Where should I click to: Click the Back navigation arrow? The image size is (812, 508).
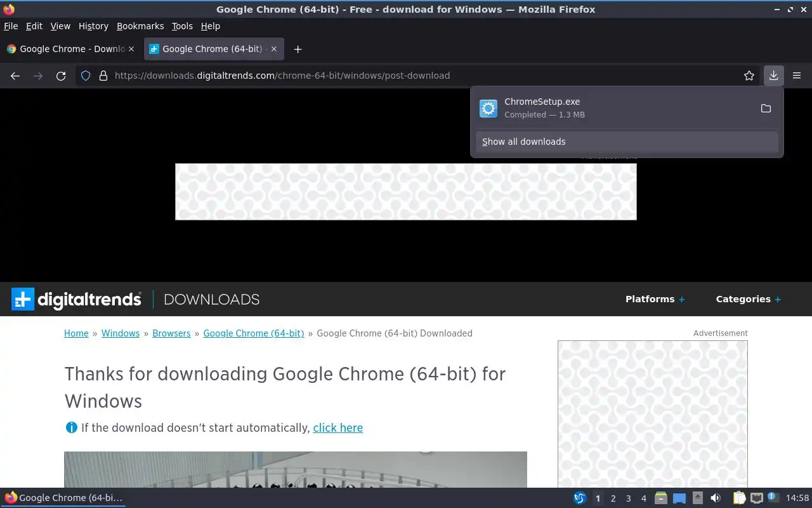[15, 76]
